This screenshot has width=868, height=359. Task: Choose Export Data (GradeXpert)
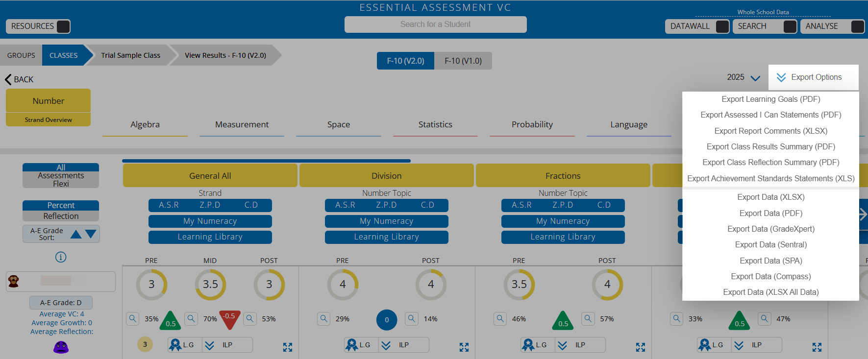(x=770, y=229)
